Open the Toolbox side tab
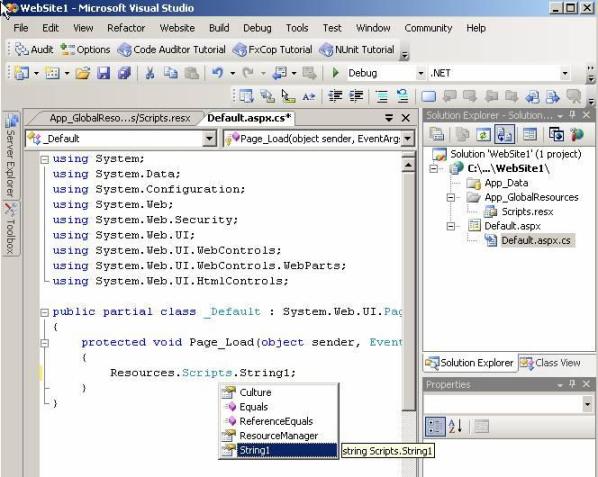The image size is (598, 477). 11,228
